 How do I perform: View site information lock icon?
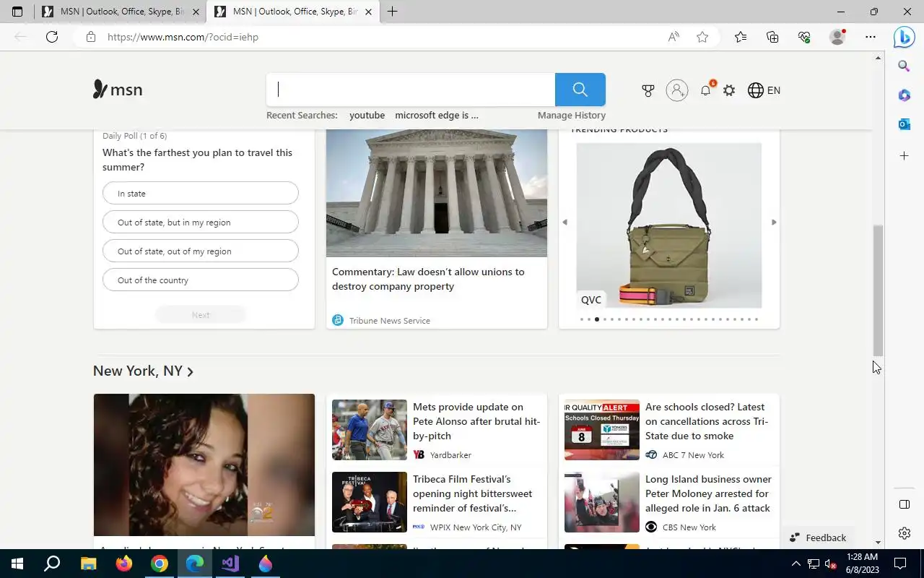tap(90, 37)
